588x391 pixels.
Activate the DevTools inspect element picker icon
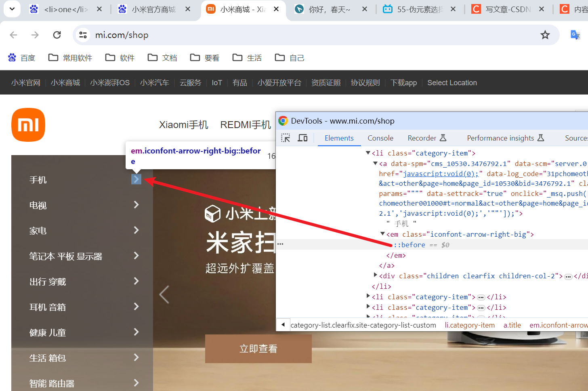tap(286, 138)
